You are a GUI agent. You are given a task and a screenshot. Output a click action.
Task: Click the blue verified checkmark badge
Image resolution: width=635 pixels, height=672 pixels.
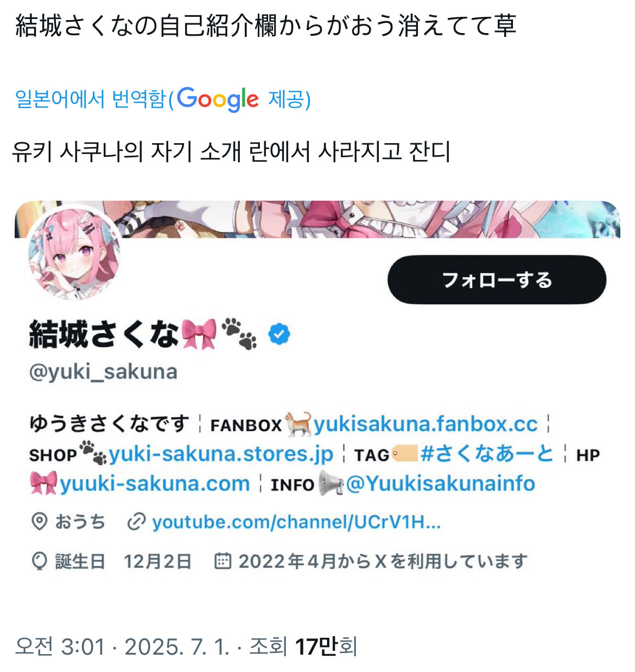tap(279, 334)
